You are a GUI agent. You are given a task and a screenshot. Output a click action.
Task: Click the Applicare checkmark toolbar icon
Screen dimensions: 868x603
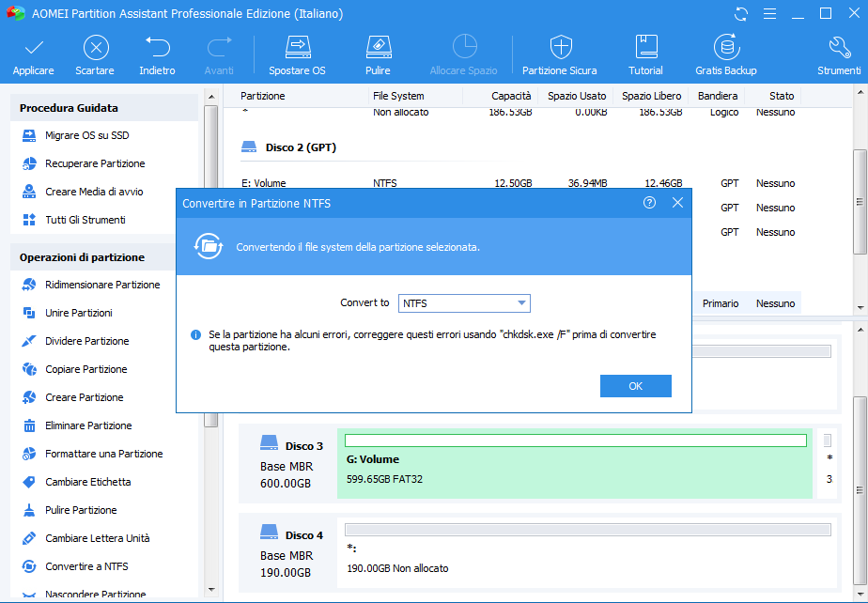tap(34, 48)
